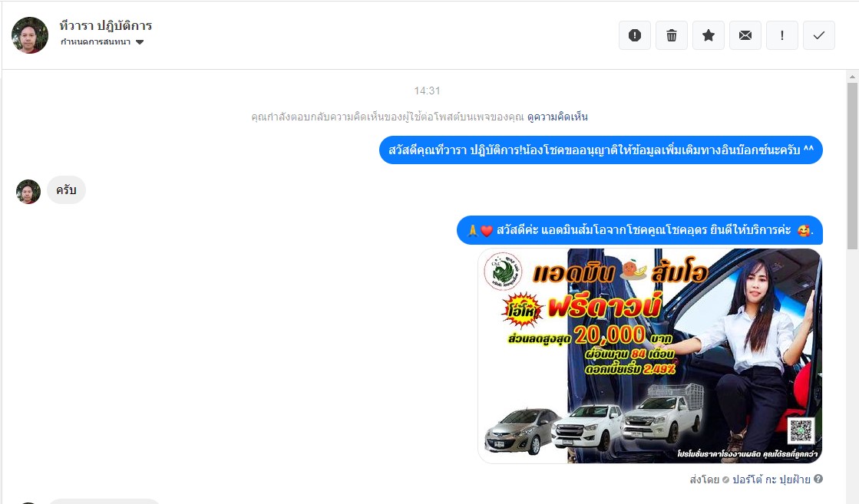Click customer avatar beside ครับ message

click(x=28, y=192)
